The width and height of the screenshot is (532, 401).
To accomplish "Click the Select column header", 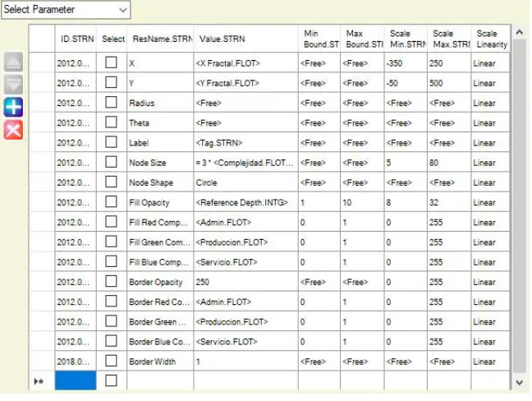I will point(112,39).
